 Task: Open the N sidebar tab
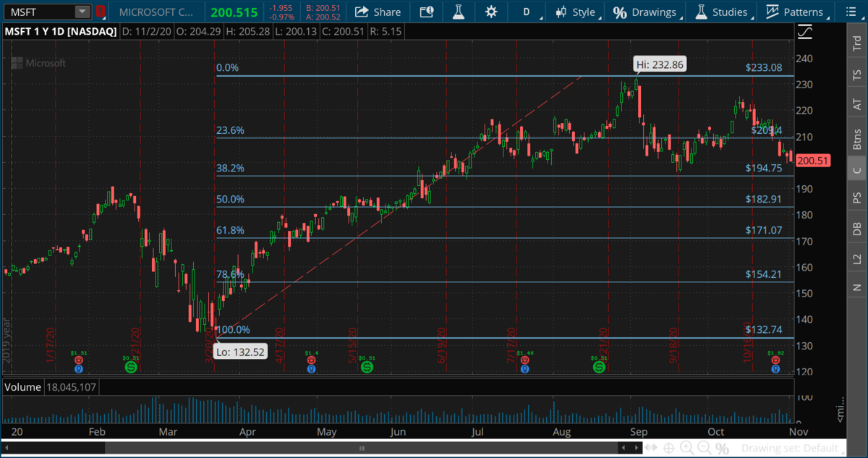[x=857, y=287]
